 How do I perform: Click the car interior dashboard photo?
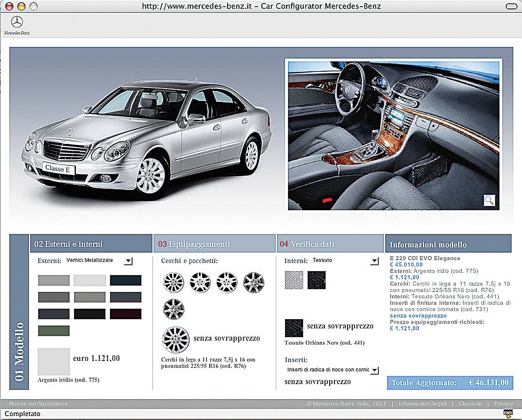click(x=393, y=136)
